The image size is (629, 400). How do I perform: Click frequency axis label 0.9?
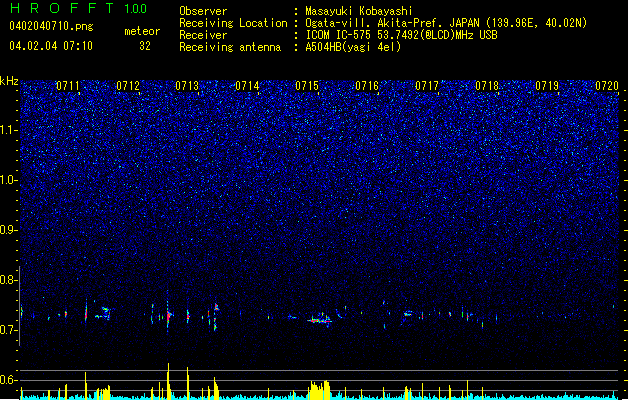pyautogui.click(x=9, y=230)
